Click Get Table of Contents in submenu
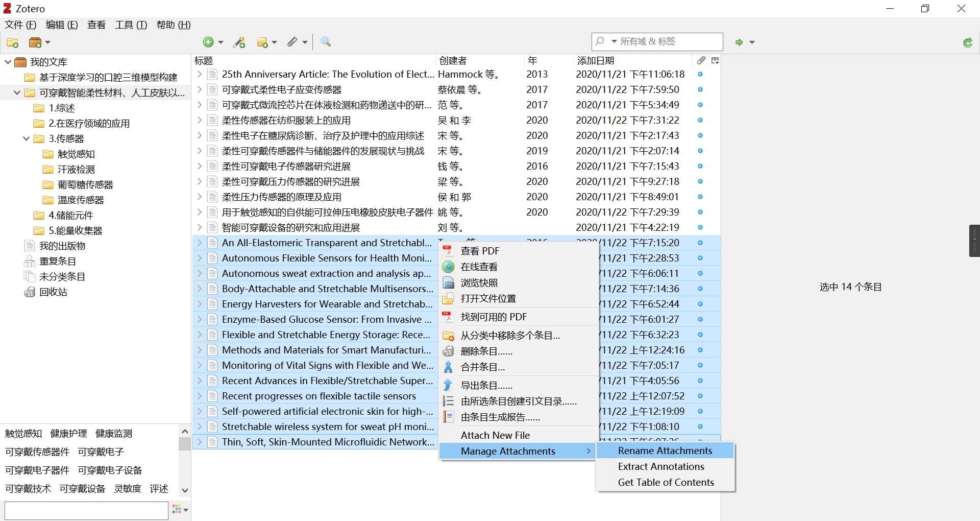The image size is (980, 521). [x=665, y=482]
